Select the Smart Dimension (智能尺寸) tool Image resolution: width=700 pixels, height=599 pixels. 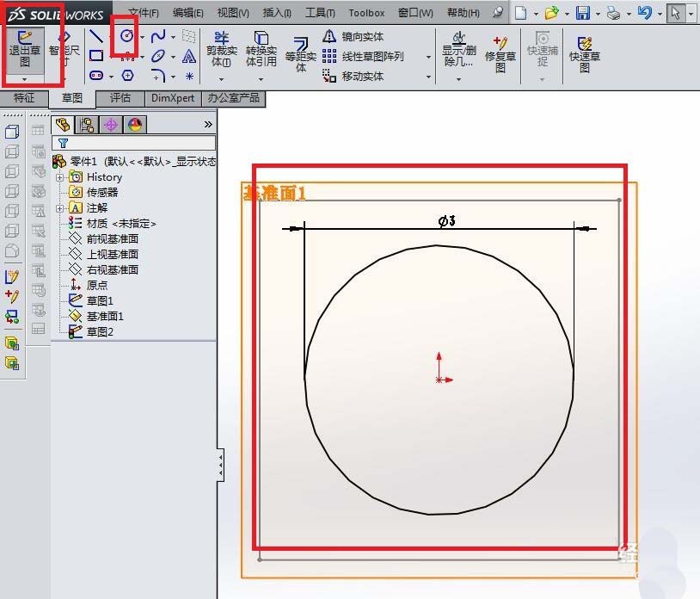tap(64, 49)
